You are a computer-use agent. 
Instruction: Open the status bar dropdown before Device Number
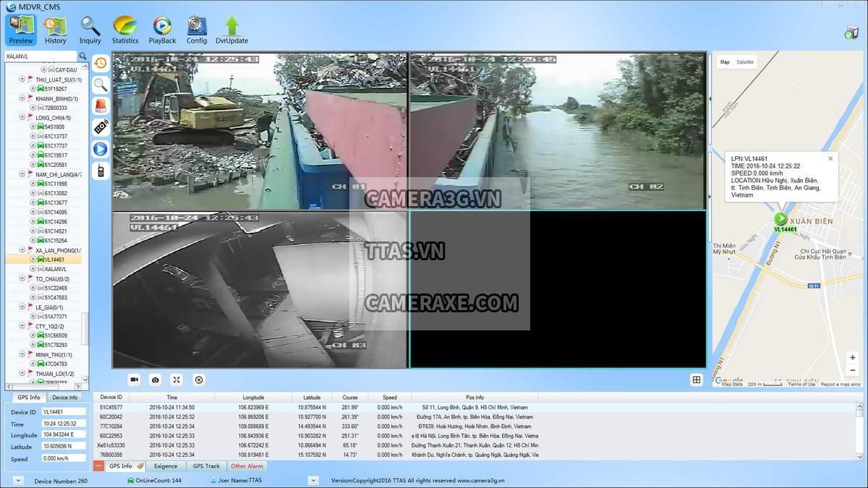click(x=18, y=480)
